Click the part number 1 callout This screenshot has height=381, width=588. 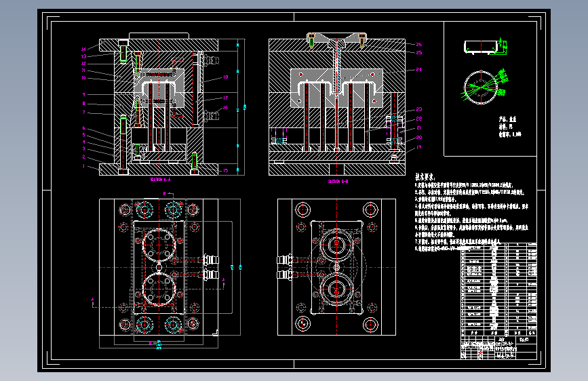pos(83,165)
